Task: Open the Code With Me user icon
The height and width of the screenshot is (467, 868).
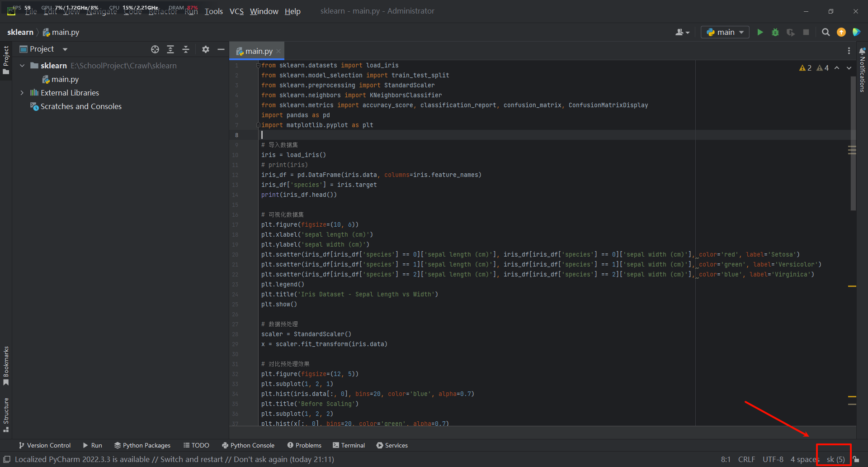Action: pyautogui.click(x=682, y=32)
